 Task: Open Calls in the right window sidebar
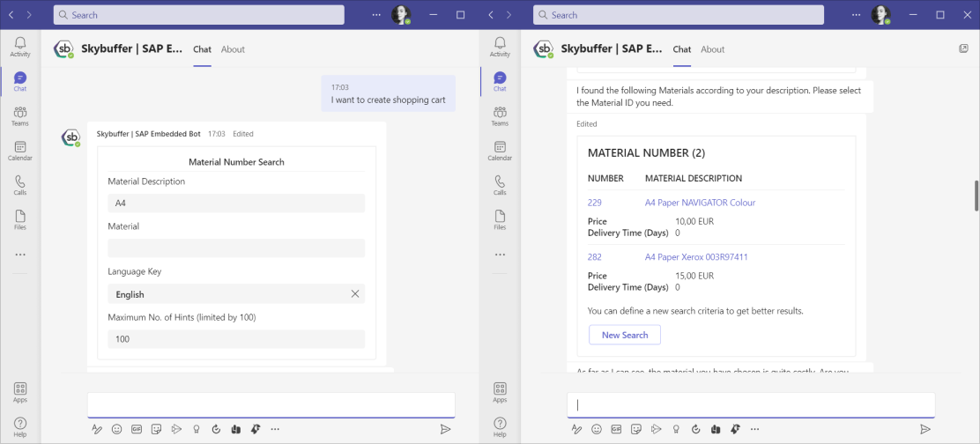click(500, 186)
